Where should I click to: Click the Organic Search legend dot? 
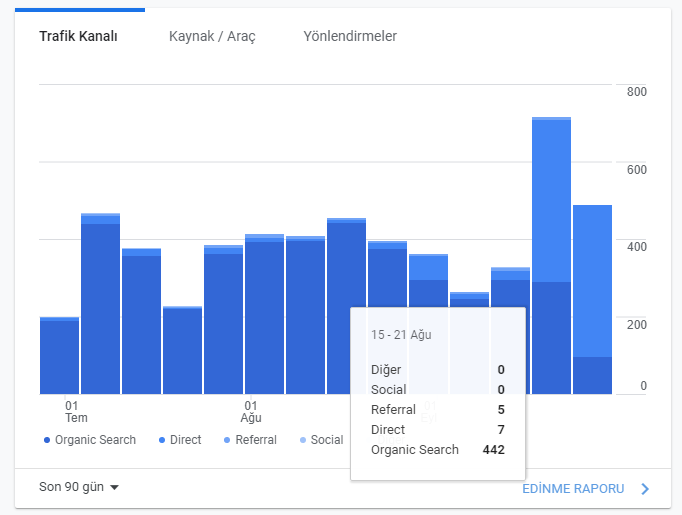pyautogui.click(x=47, y=440)
